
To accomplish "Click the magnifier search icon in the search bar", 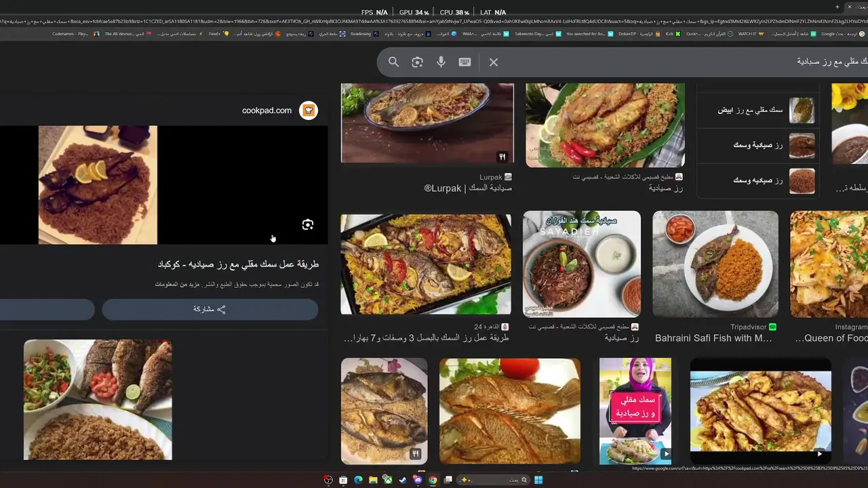I will click(393, 62).
